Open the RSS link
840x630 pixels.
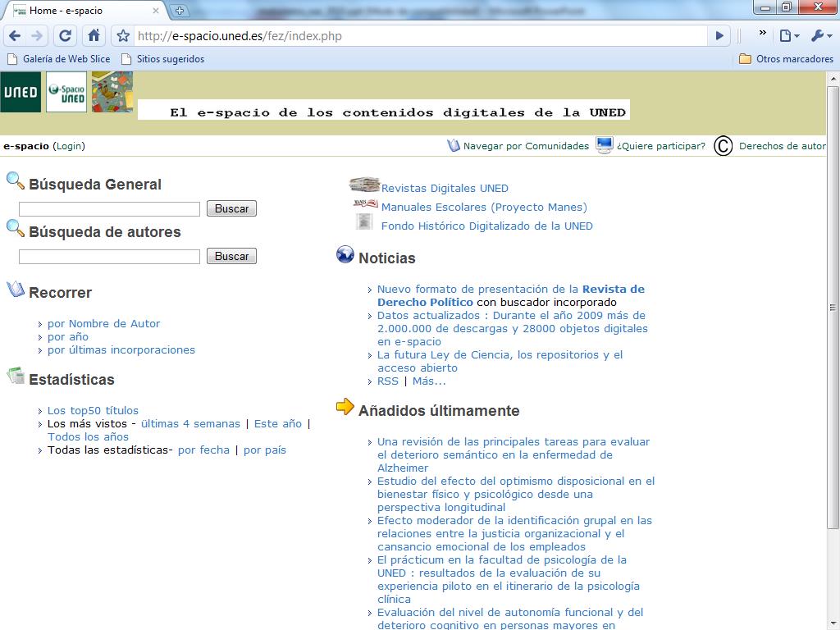tap(388, 381)
